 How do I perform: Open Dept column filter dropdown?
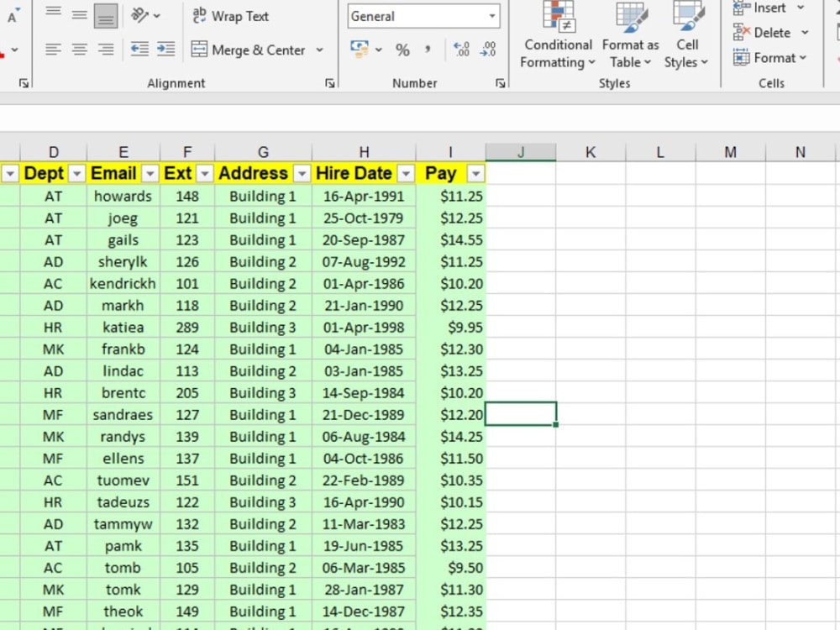[x=77, y=174]
